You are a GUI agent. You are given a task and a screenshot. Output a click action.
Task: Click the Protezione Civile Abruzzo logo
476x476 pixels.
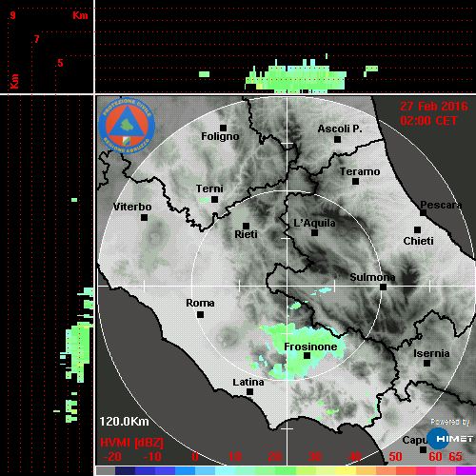tap(127, 126)
